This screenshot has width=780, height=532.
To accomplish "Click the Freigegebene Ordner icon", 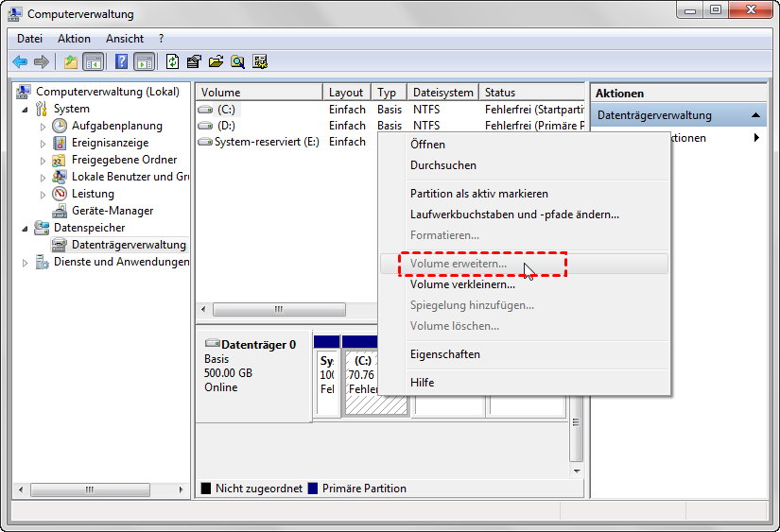I will coord(60,160).
